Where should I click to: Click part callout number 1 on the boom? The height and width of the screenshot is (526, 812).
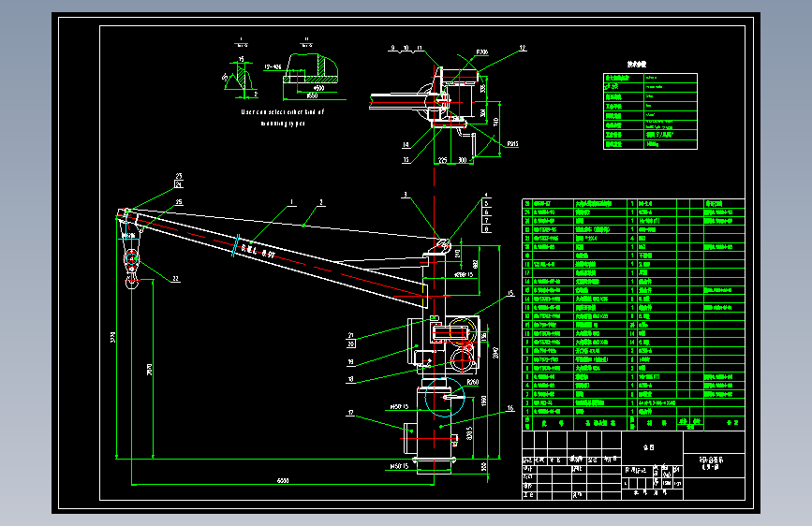click(291, 202)
